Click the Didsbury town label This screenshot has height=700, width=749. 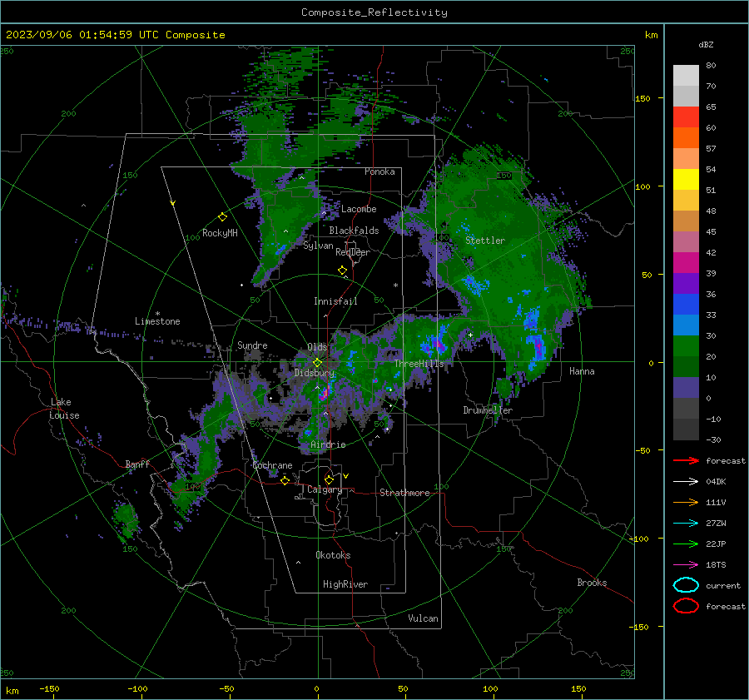315,373
